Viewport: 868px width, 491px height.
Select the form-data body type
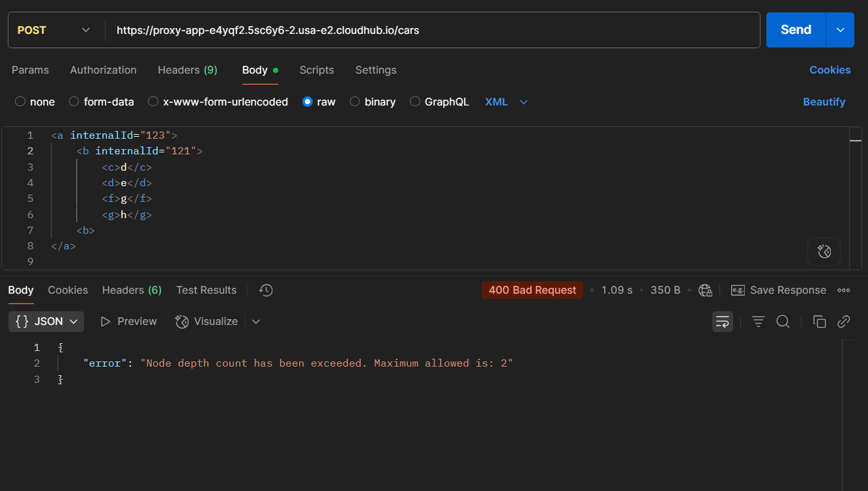(102, 102)
